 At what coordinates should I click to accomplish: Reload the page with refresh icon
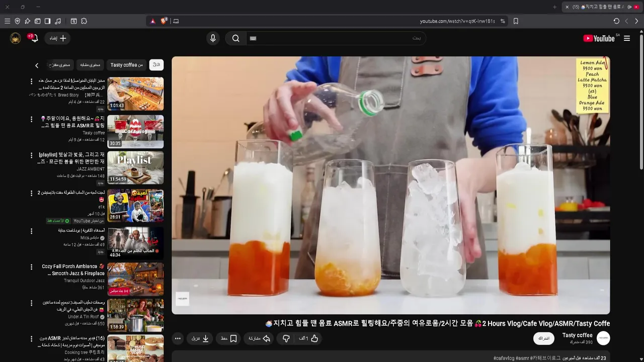pos(616,21)
